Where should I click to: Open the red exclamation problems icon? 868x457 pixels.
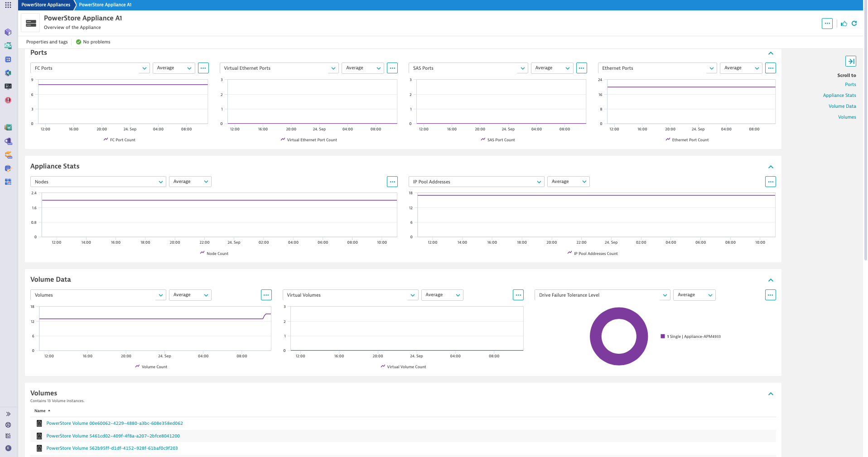pyautogui.click(x=8, y=100)
